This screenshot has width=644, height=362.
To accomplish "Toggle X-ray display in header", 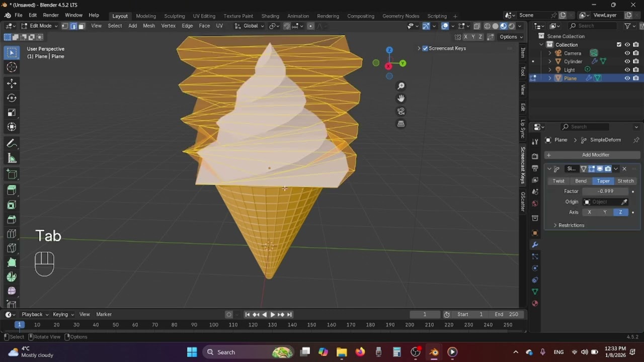I will point(476,26).
